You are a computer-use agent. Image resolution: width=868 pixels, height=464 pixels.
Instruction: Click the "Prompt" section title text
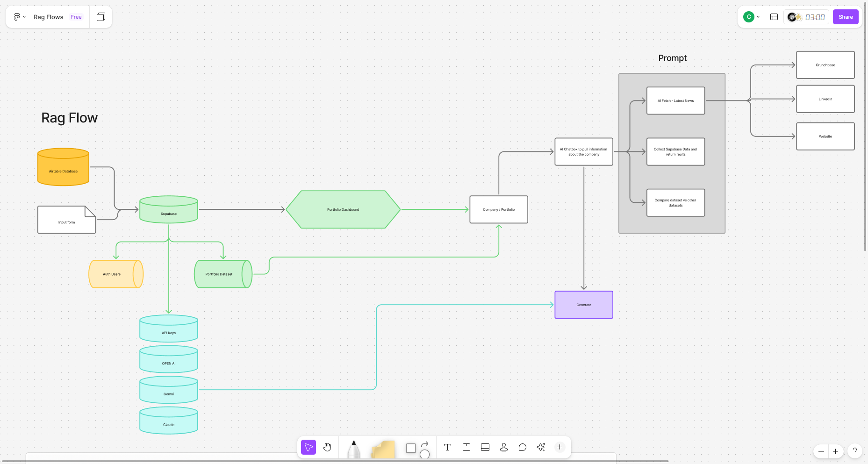coord(673,58)
